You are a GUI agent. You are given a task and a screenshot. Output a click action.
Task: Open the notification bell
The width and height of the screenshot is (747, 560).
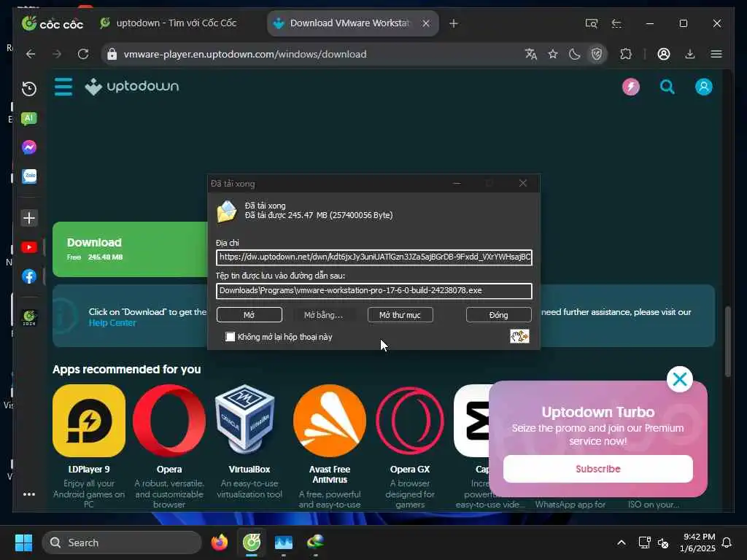pos(727,542)
